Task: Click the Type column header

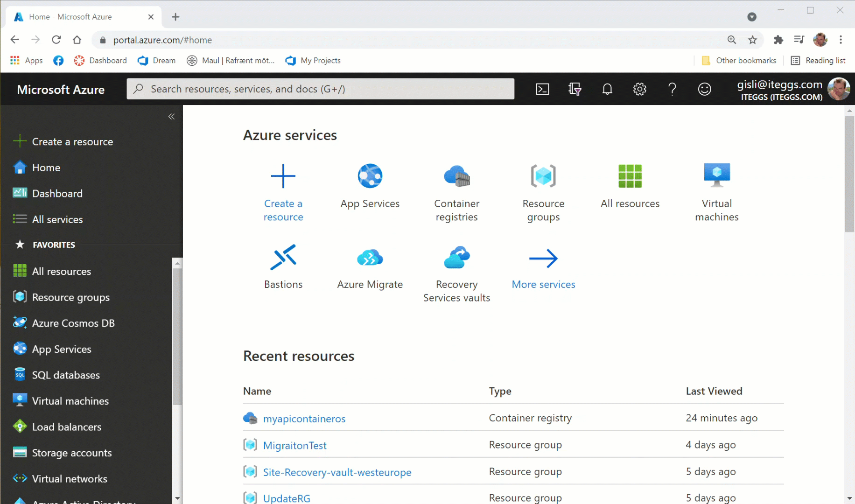Action: (500, 391)
